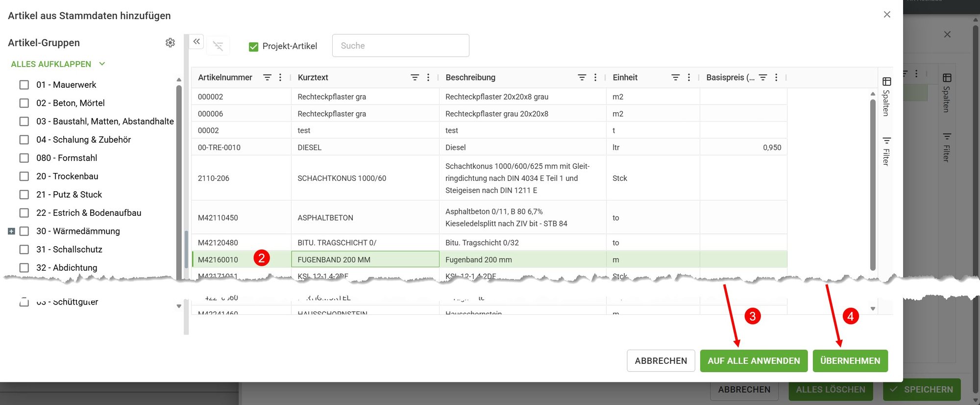Tick the 22 - Estrich & Bodenaufbau checkbox
Image resolution: width=980 pixels, height=405 pixels.
24,213
